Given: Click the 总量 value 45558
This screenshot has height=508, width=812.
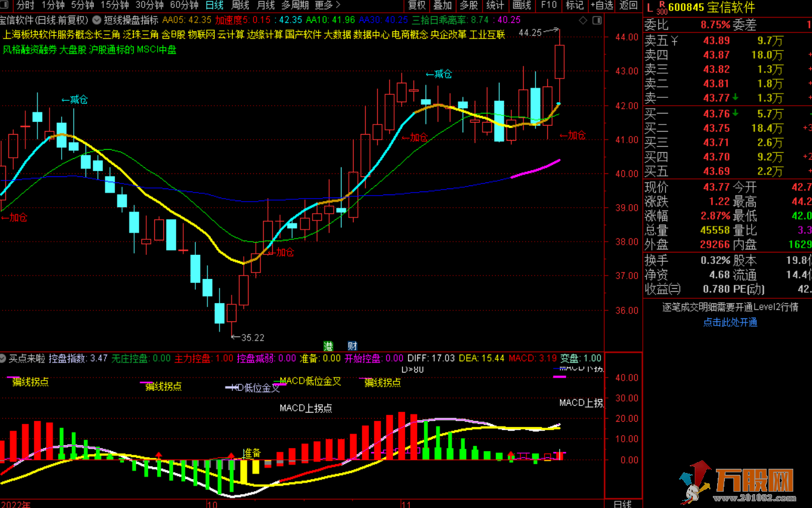Looking at the screenshot, I should [x=715, y=231].
